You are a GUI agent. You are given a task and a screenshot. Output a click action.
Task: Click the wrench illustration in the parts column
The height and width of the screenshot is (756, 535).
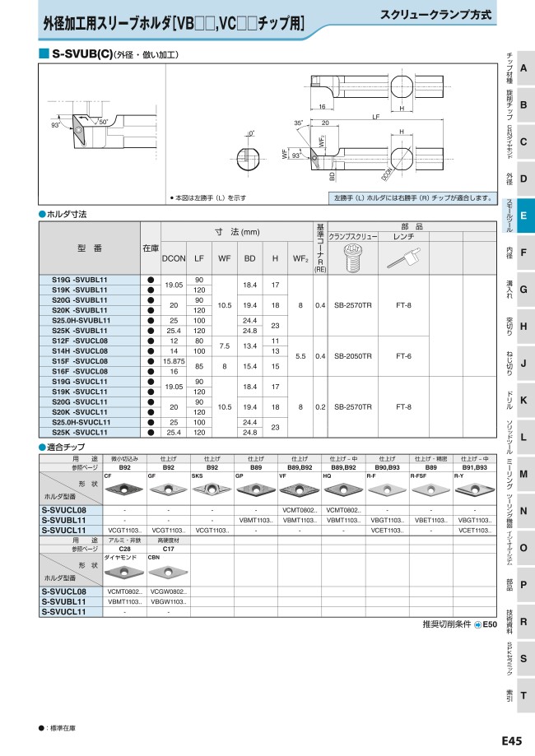pos(403,260)
